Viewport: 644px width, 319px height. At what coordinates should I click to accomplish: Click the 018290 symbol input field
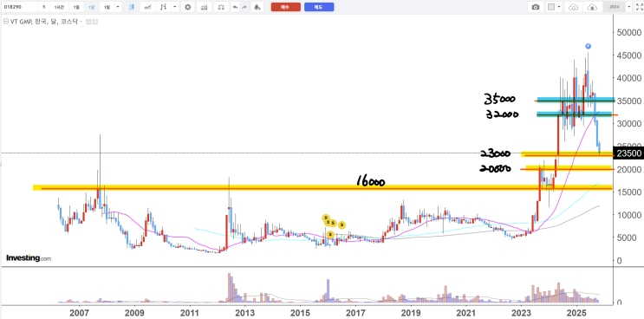tap(19, 7)
